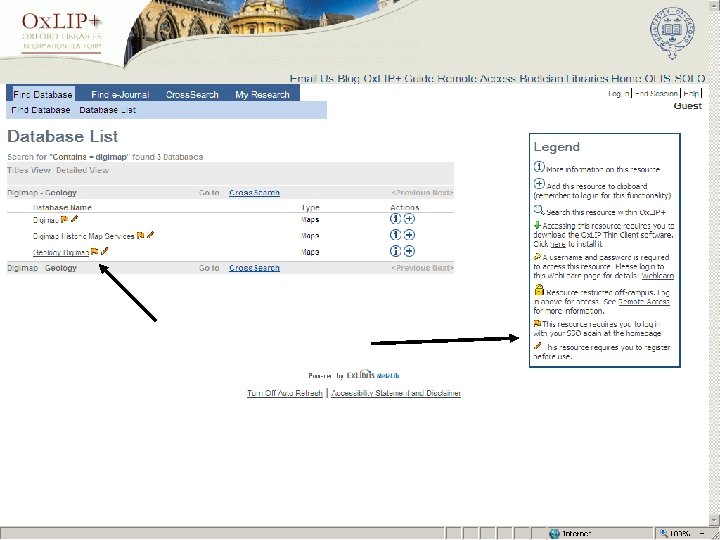The height and width of the screenshot is (540, 720).
Task: Click 'here' to install Thin Client
Action: pos(557,244)
